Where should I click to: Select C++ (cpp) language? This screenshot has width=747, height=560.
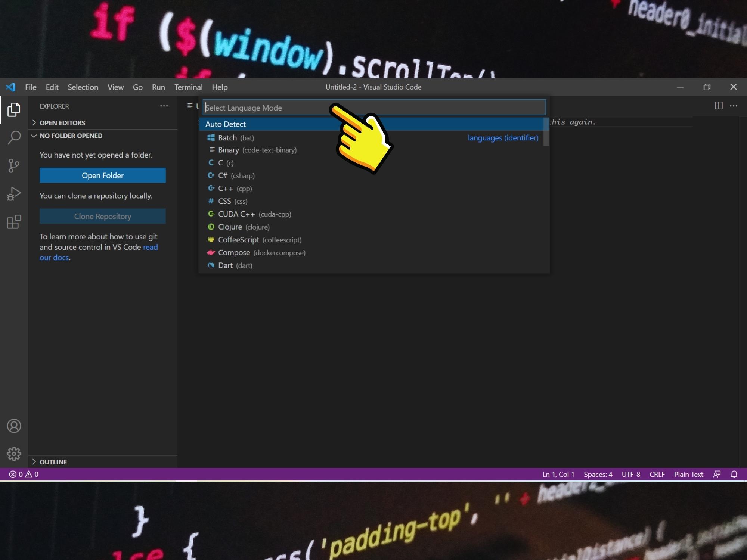(x=374, y=189)
